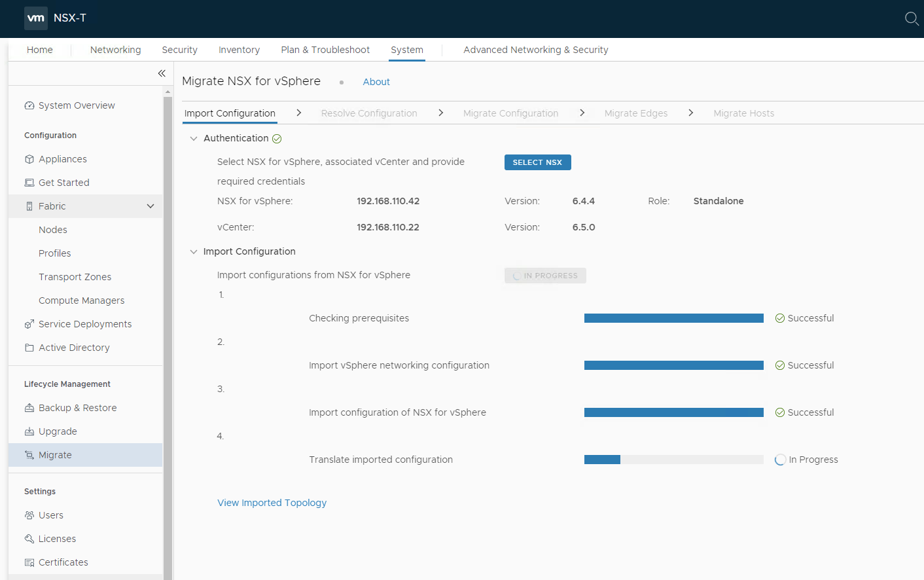
Task: Open the Inventory tab
Action: (240, 50)
